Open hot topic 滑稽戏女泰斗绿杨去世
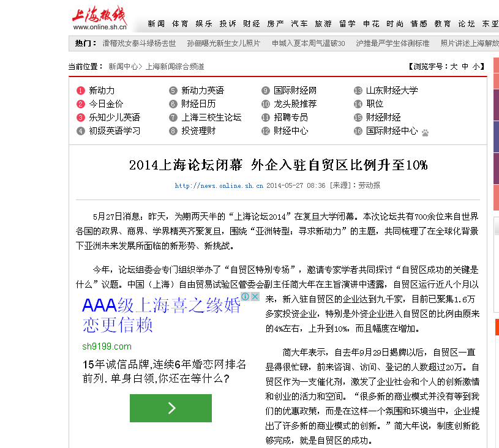 (139, 43)
